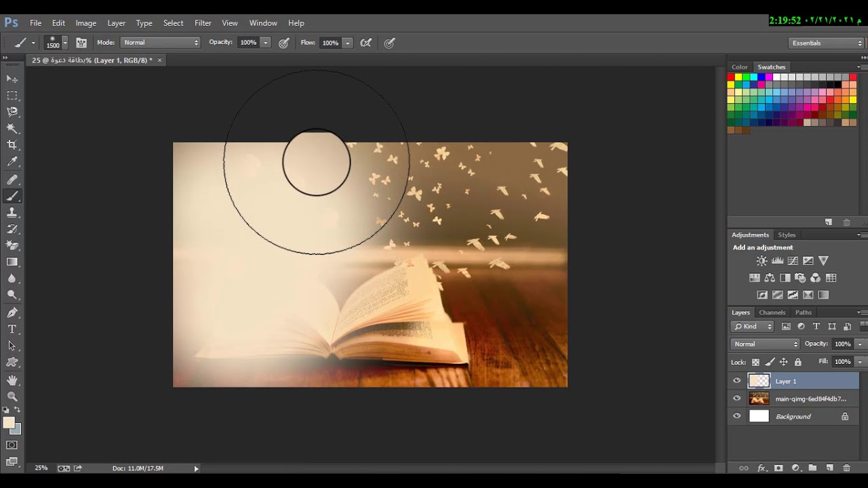
Task: Click the 25% zoom level field
Action: coord(41,468)
